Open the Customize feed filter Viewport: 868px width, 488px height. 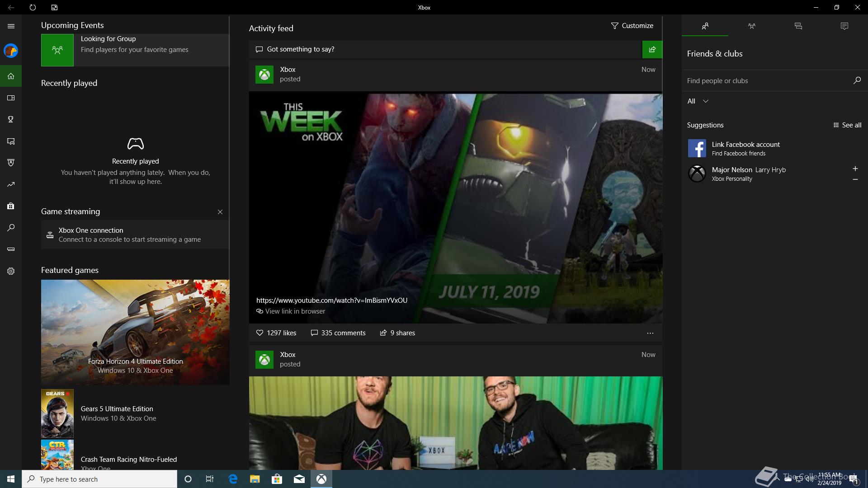[x=632, y=26]
